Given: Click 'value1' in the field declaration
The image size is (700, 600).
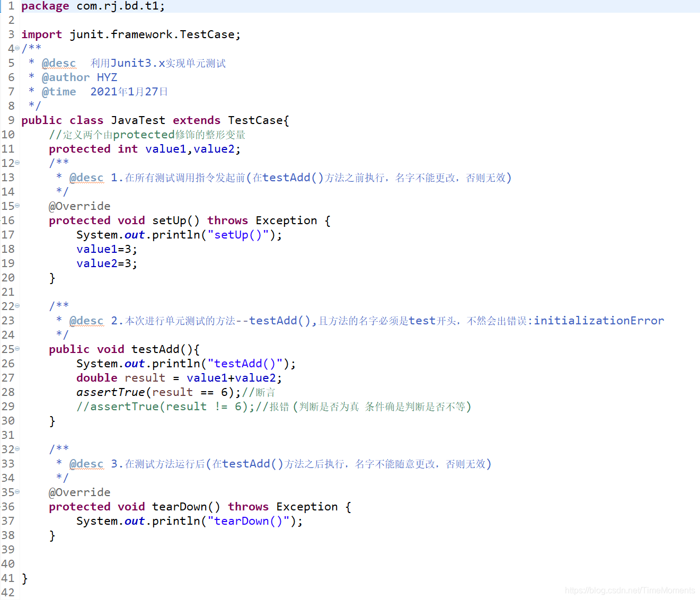Looking at the screenshot, I should (x=166, y=149).
